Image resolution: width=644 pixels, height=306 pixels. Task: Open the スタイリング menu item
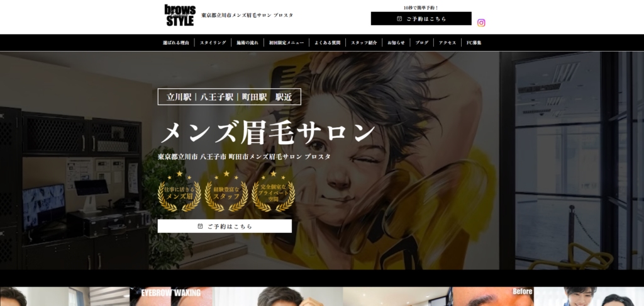click(x=213, y=43)
